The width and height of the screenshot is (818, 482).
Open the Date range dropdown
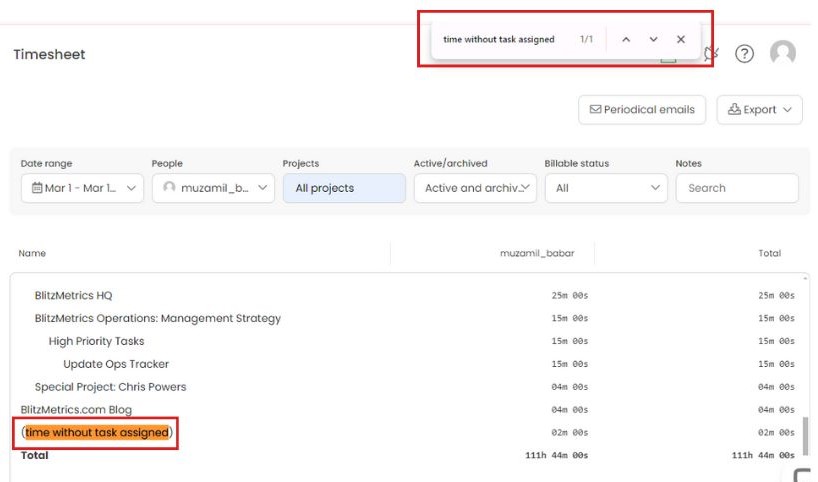[82, 188]
